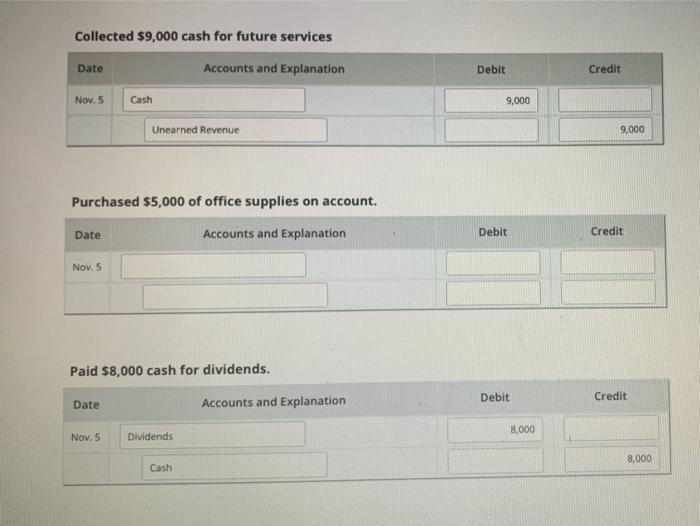Image resolution: width=700 pixels, height=526 pixels.
Task: Click first credit field in office supplies entry
Action: 607,262
